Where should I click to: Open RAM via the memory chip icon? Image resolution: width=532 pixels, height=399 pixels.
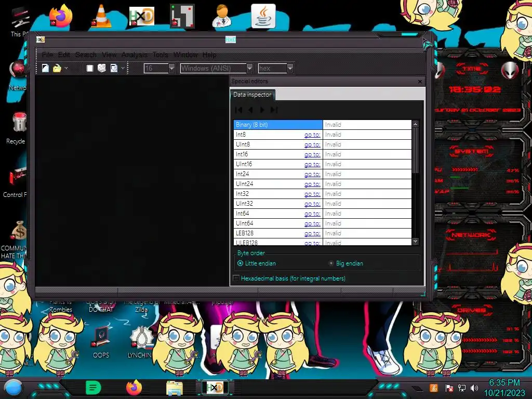tap(89, 68)
